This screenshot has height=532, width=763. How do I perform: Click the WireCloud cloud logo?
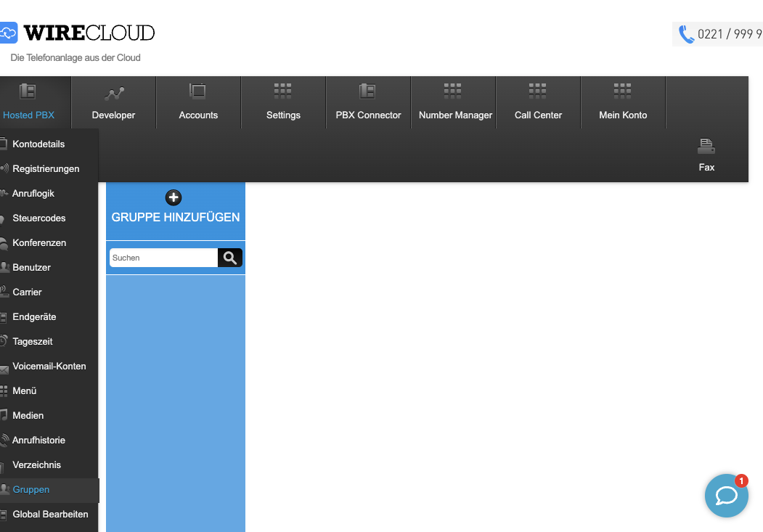click(x=9, y=33)
